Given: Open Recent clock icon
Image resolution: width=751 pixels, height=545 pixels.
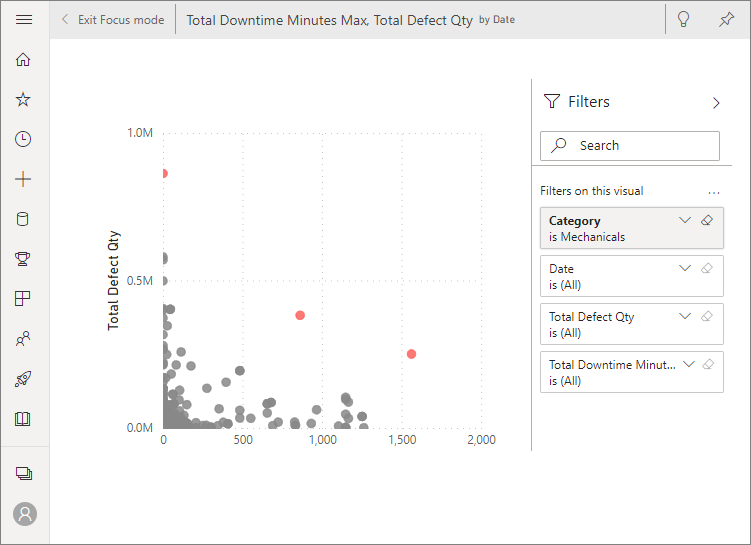Looking at the screenshot, I should 24,140.
